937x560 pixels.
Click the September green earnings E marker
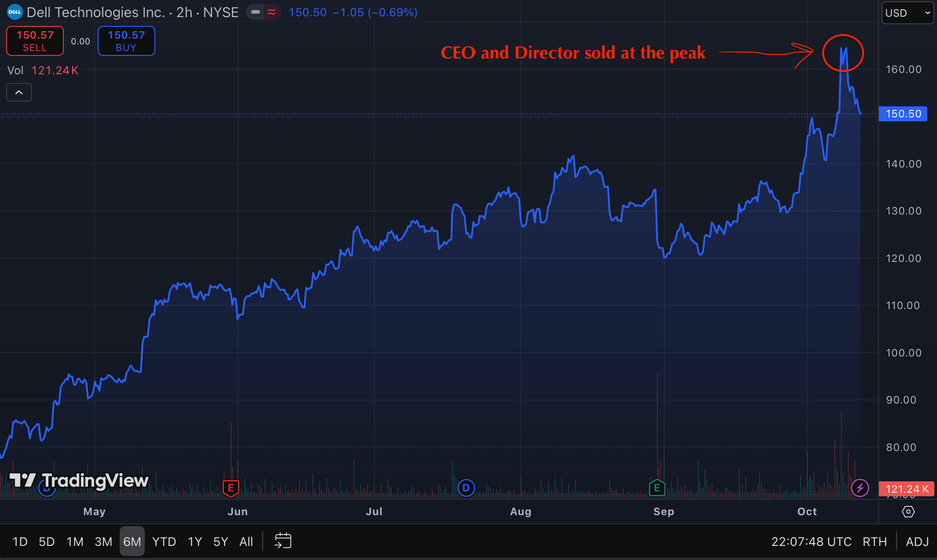pos(657,487)
